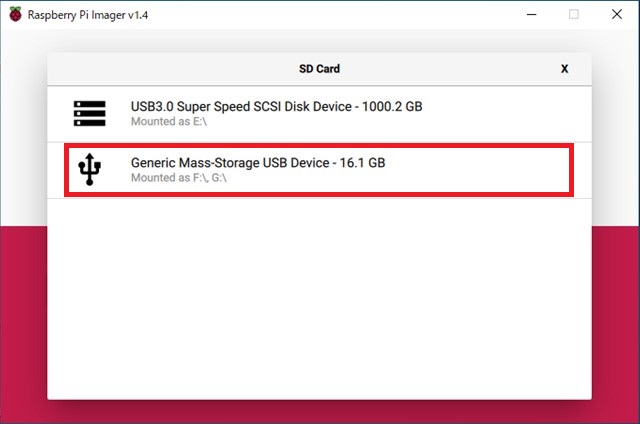Click the 16.1 GB size text

coord(362,163)
